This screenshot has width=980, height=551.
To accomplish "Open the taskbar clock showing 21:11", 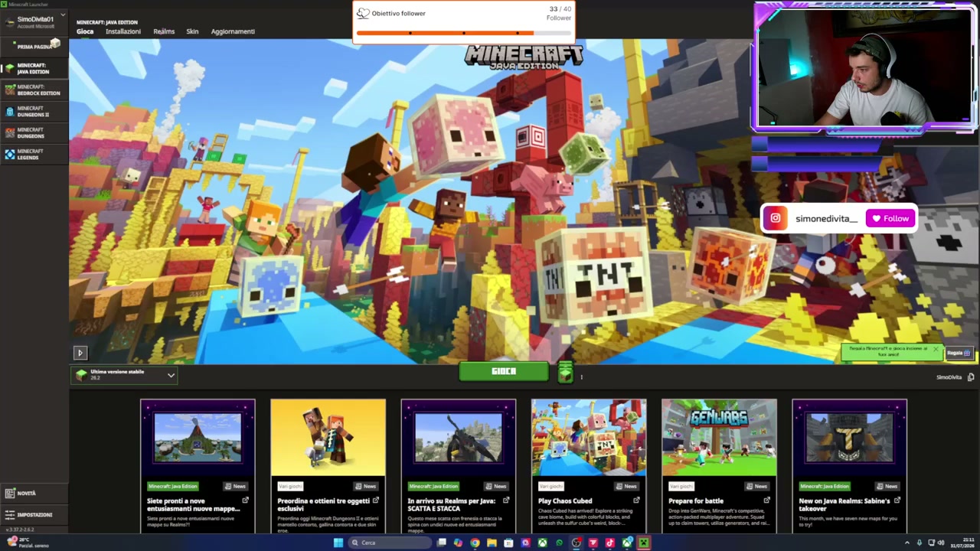I will (962, 543).
